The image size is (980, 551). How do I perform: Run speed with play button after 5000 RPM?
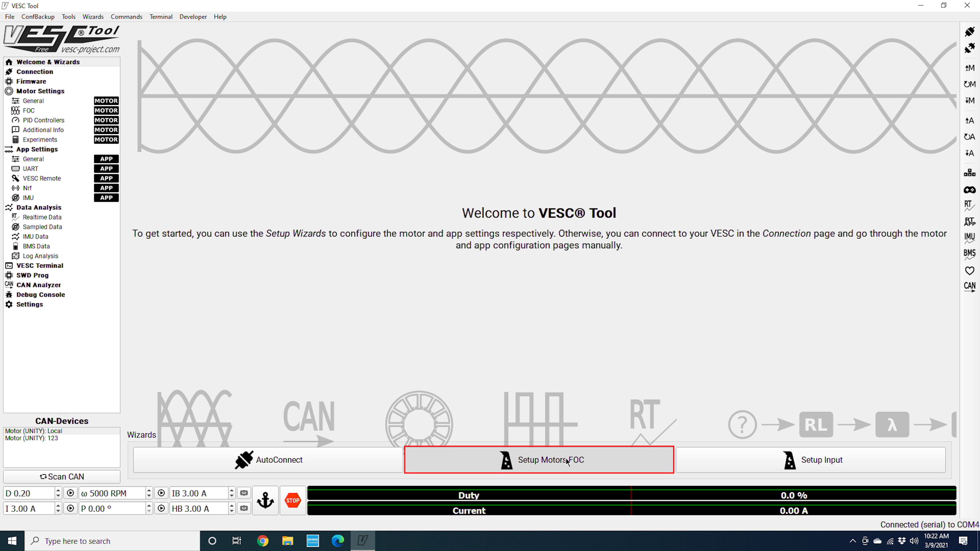tap(161, 493)
